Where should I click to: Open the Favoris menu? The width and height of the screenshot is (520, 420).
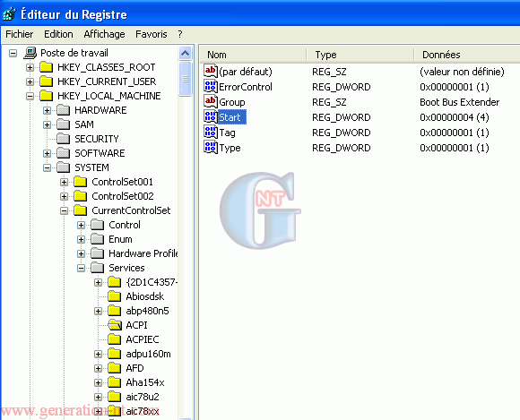(x=152, y=34)
